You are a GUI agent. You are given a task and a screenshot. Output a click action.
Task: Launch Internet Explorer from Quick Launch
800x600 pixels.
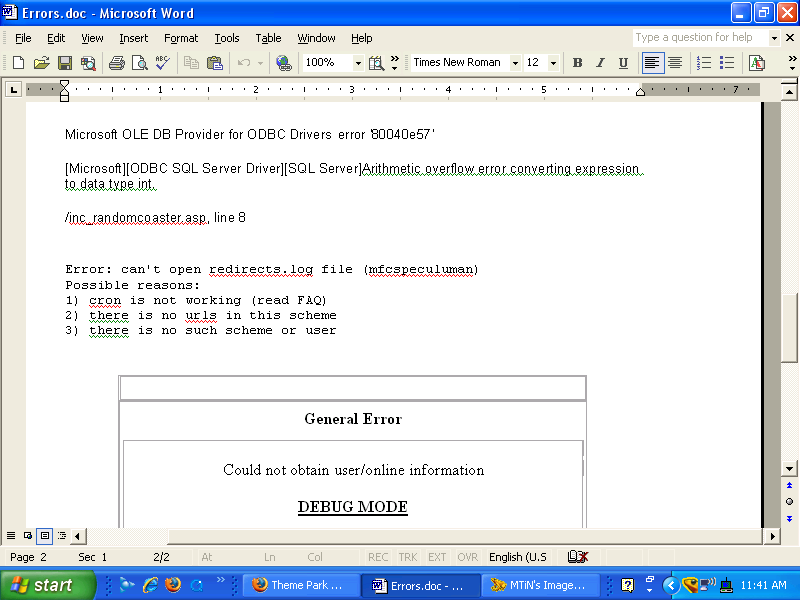pos(150,585)
